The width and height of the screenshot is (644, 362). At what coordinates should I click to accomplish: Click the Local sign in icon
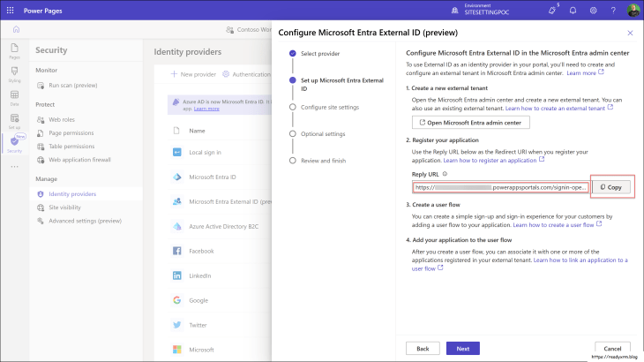pyautogui.click(x=177, y=152)
